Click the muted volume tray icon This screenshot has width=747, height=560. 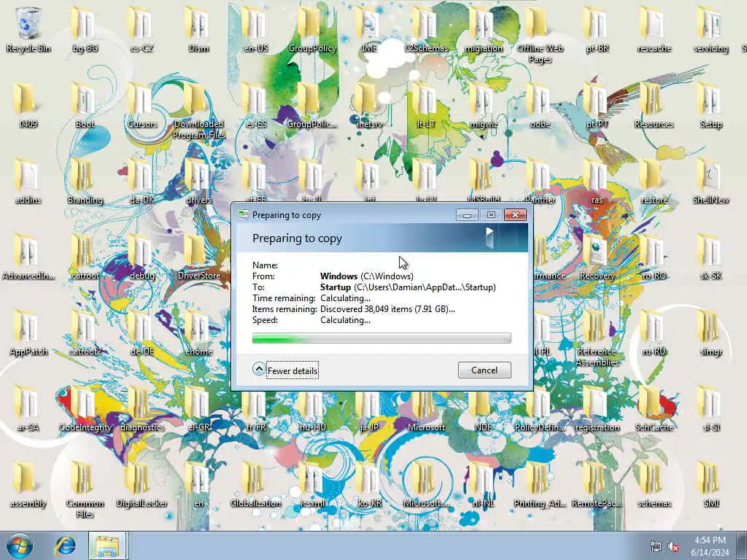[673, 547]
